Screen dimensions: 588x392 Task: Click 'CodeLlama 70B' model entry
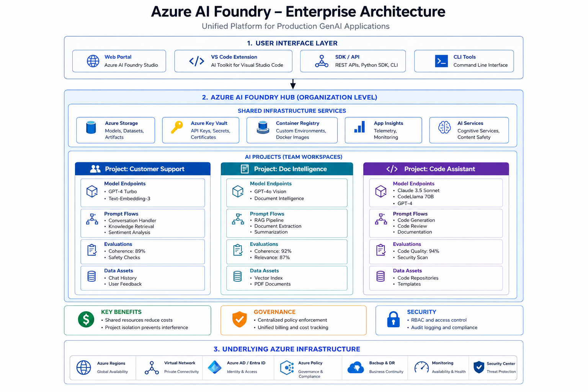click(x=416, y=197)
